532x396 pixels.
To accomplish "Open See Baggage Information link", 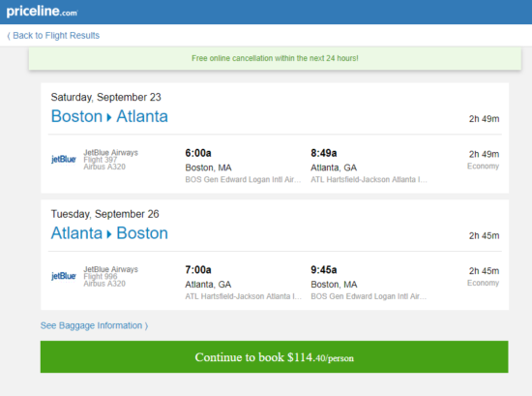I will (x=94, y=325).
